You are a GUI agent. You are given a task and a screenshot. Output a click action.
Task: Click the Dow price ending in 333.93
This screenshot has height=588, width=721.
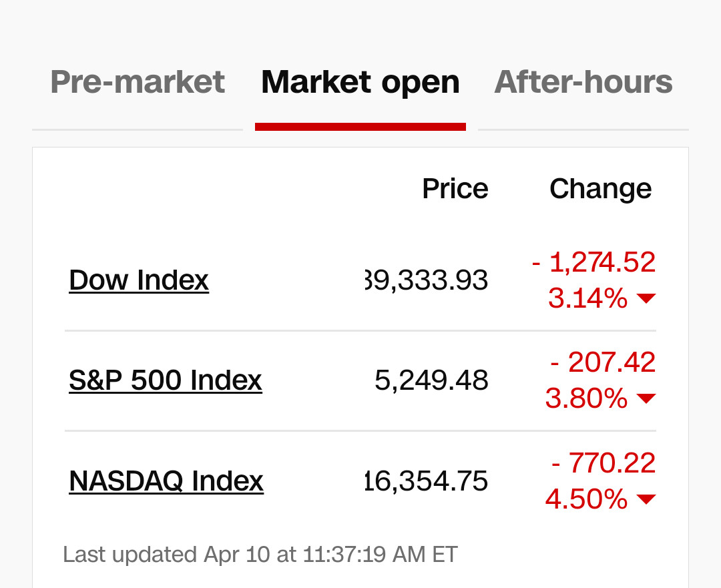427,280
